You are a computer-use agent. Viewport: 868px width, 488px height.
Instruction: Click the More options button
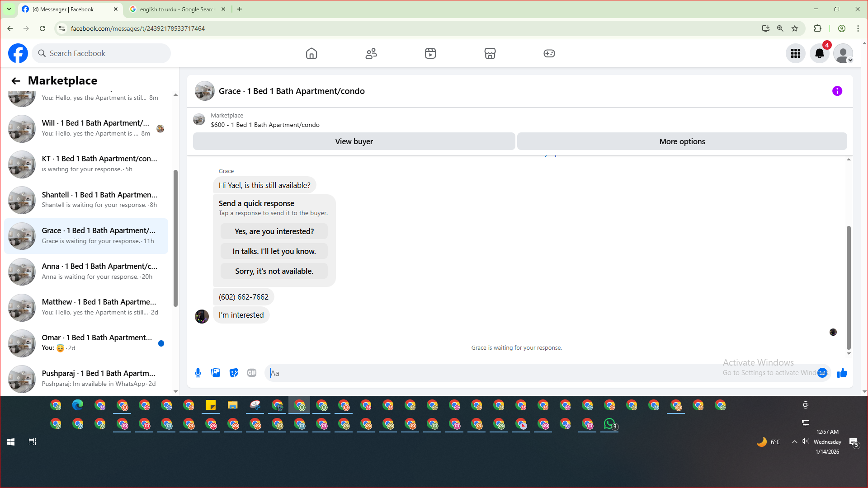point(682,141)
